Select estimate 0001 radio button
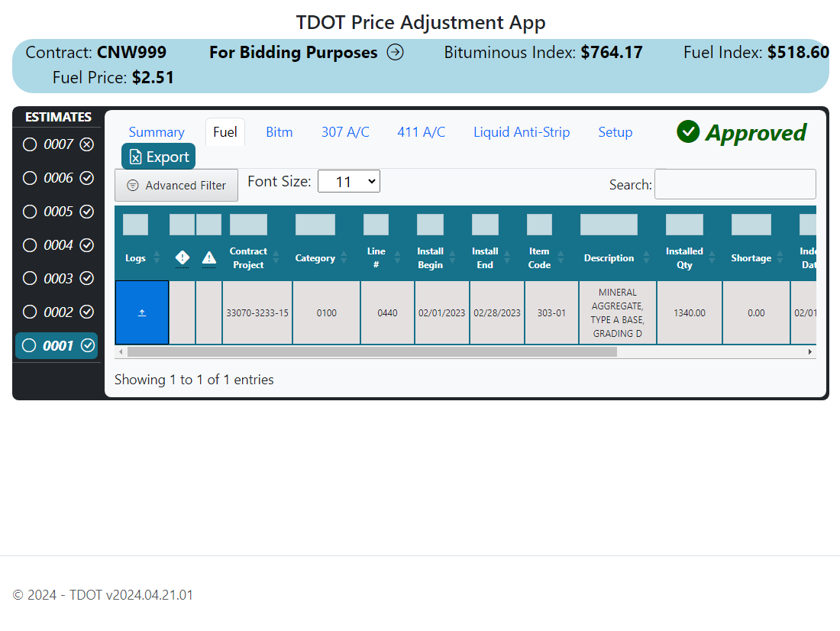 30,346
